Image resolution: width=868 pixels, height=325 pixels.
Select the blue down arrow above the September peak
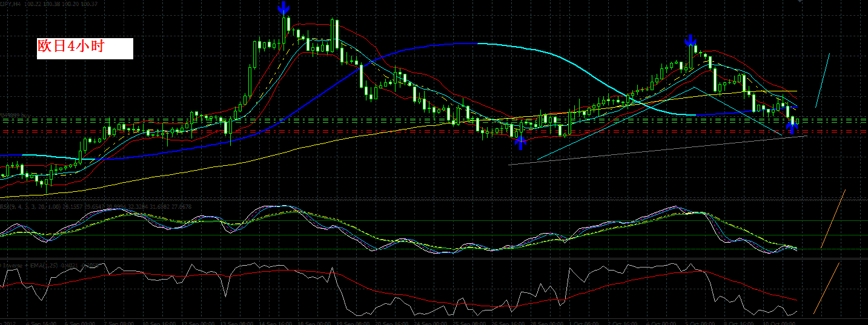coord(283,8)
